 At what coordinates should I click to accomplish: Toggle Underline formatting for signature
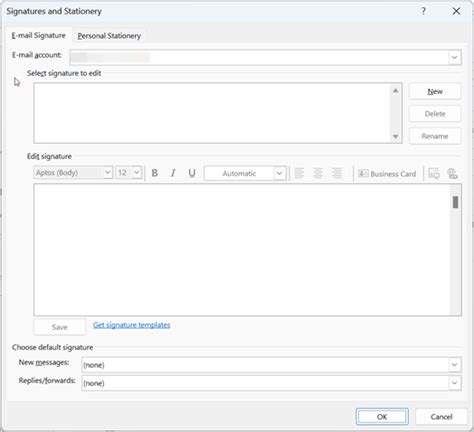coord(192,173)
